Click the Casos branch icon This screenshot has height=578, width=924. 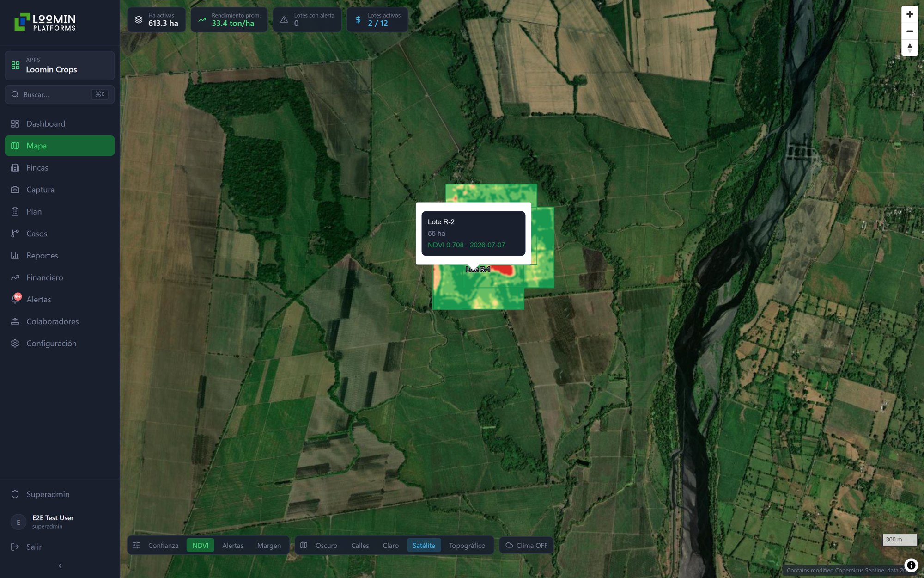pyautogui.click(x=15, y=234)
